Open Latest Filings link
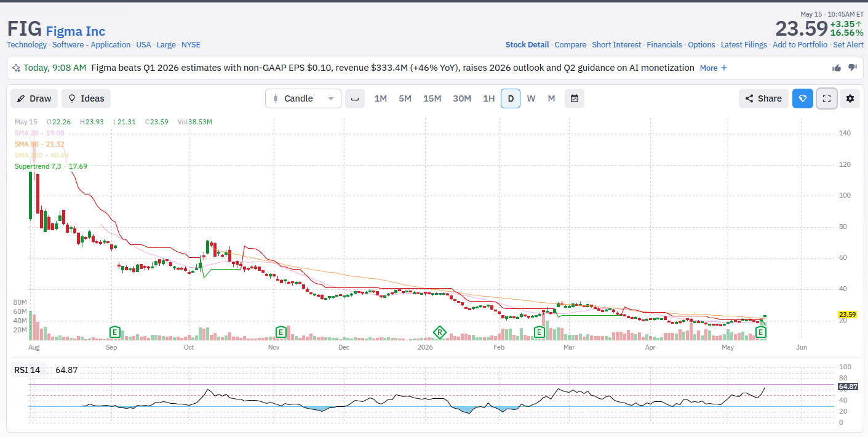The height and width of the screenshot is (437, 868). (744, 45)
